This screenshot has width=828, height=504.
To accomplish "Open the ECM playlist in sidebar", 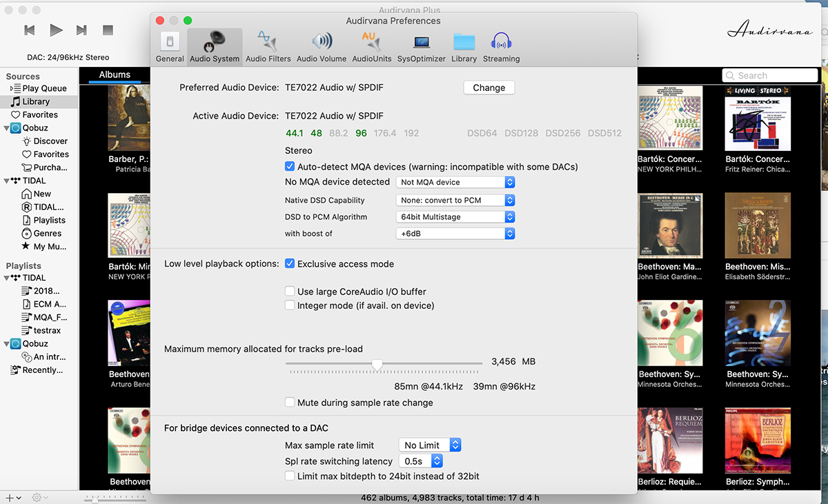I will [x=44, y=304].
